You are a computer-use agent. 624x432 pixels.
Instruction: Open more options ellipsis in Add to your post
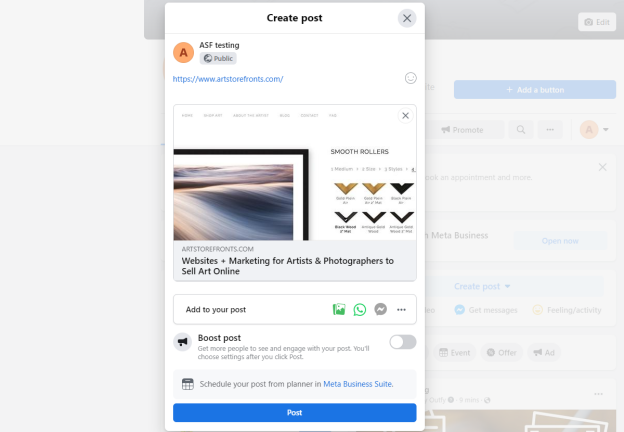401,309
